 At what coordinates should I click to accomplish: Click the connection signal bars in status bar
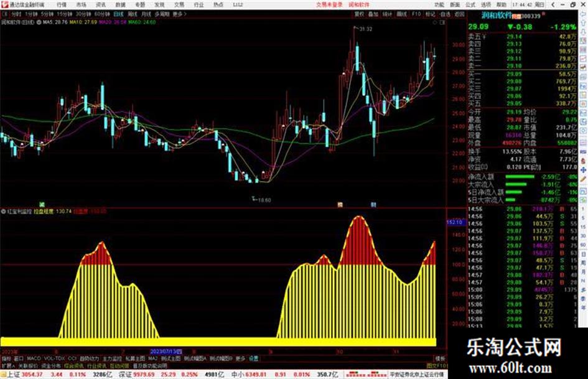(366, 374)
